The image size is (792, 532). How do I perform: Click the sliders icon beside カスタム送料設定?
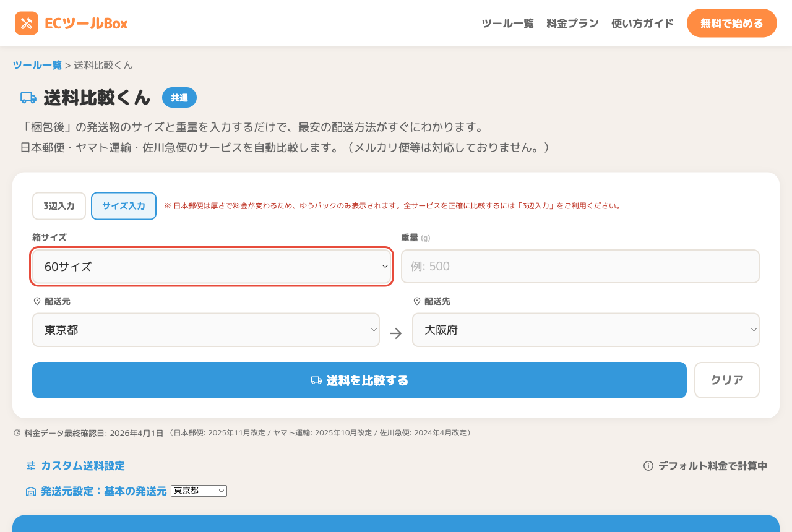(31, 466)
